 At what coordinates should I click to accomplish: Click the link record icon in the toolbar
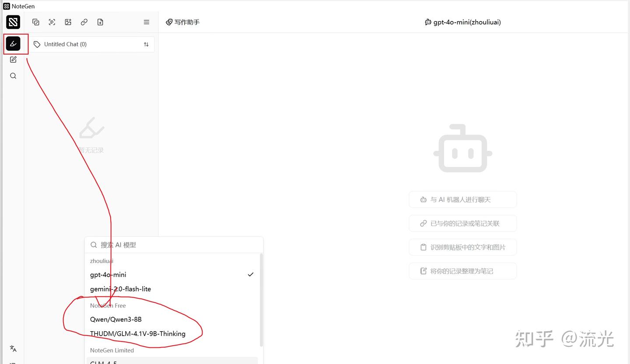[84, 22]
